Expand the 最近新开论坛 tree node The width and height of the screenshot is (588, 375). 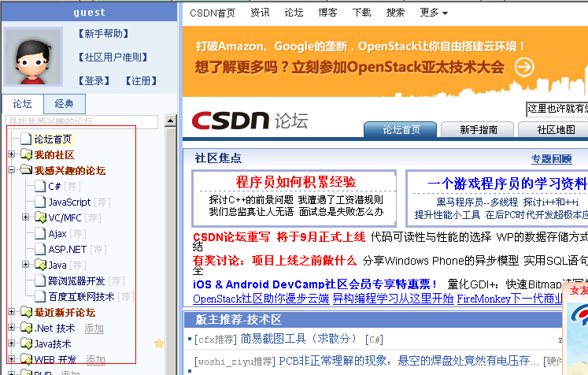11,311
